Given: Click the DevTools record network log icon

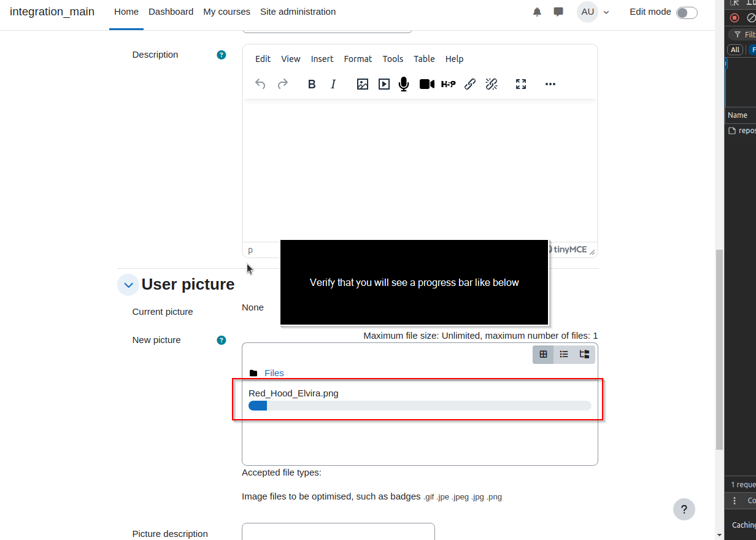Looking at the screenshot, I should click(x=734, y=18).
